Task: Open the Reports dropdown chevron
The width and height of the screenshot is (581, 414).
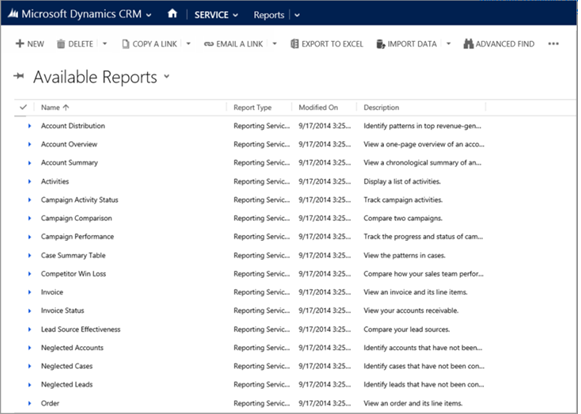Action: pyautogui.click(x=297, y=15)
